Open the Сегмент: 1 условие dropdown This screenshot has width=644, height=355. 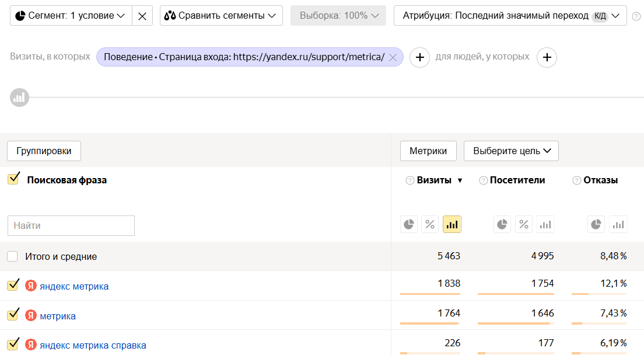(x=71, y=16)
